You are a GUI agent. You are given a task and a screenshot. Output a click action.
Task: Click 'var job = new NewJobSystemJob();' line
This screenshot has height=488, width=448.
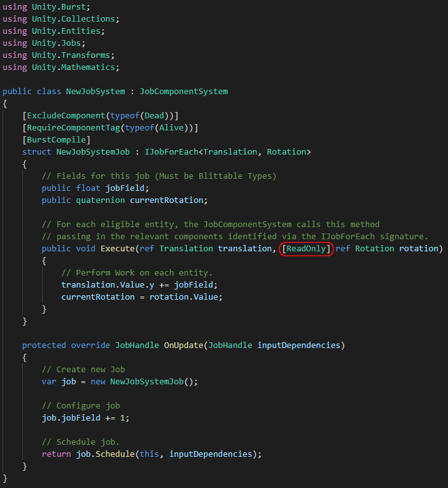click(120, 382)
